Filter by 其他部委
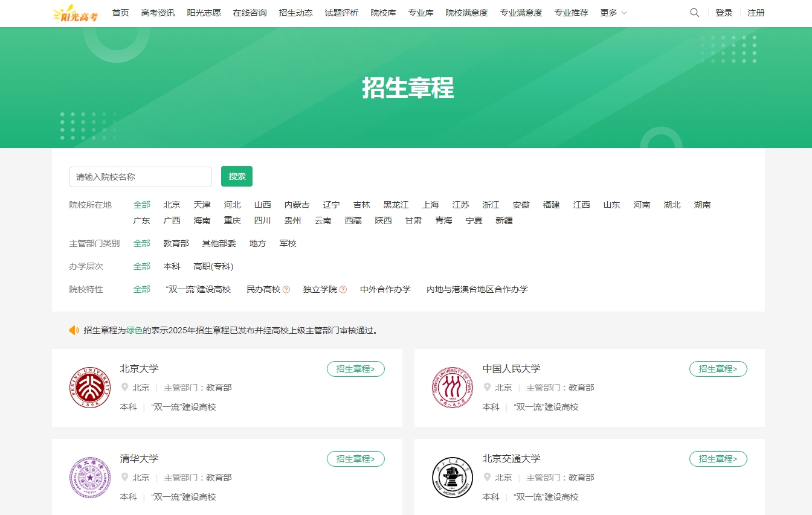This screenshot has width=812, height=515. (x=219, y=244)
